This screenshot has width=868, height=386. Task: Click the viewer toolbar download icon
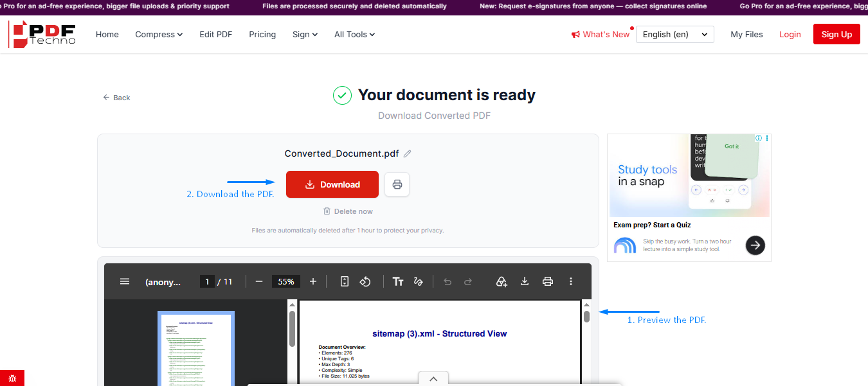(x=525, y=281)
